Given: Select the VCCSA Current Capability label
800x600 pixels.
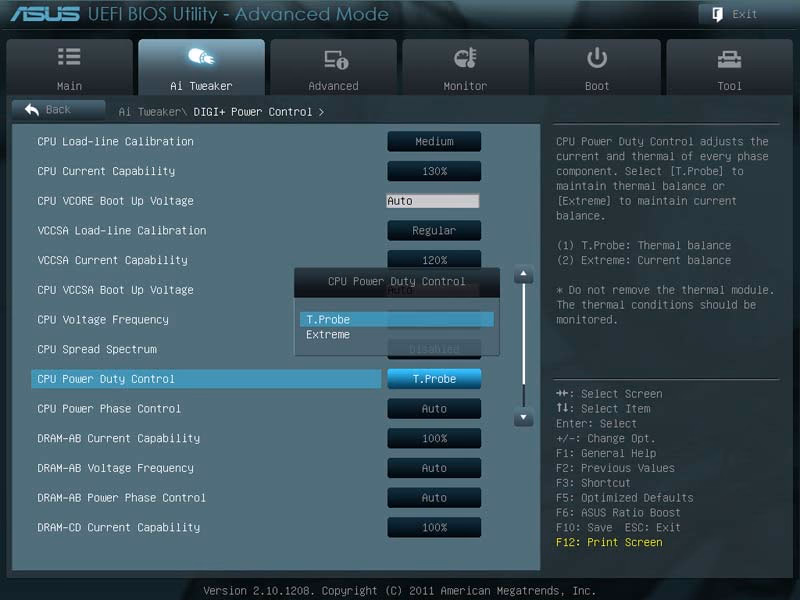Looking at the screenshot, I should (112, 260).
